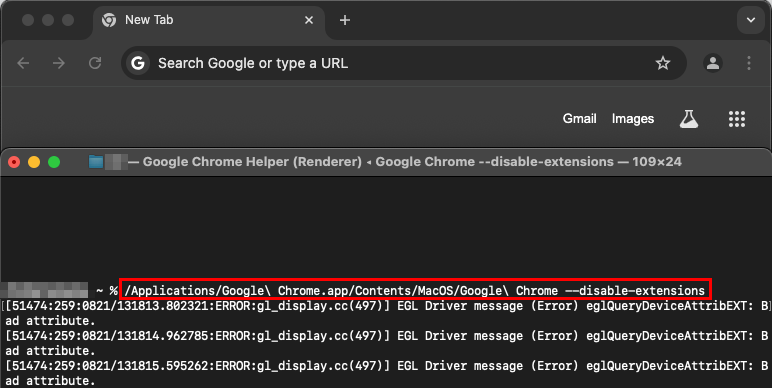Image resolution: width=772 pixels, height=388 pixels.
Task: Click the Chrome logo favicon on New Tab
Action: point(109,20)
